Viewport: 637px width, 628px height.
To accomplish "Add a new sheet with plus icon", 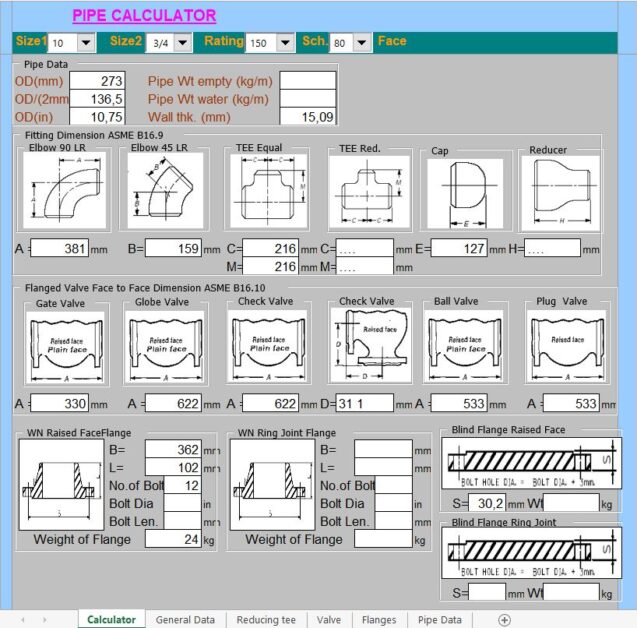I will click(x=504, y=620).
